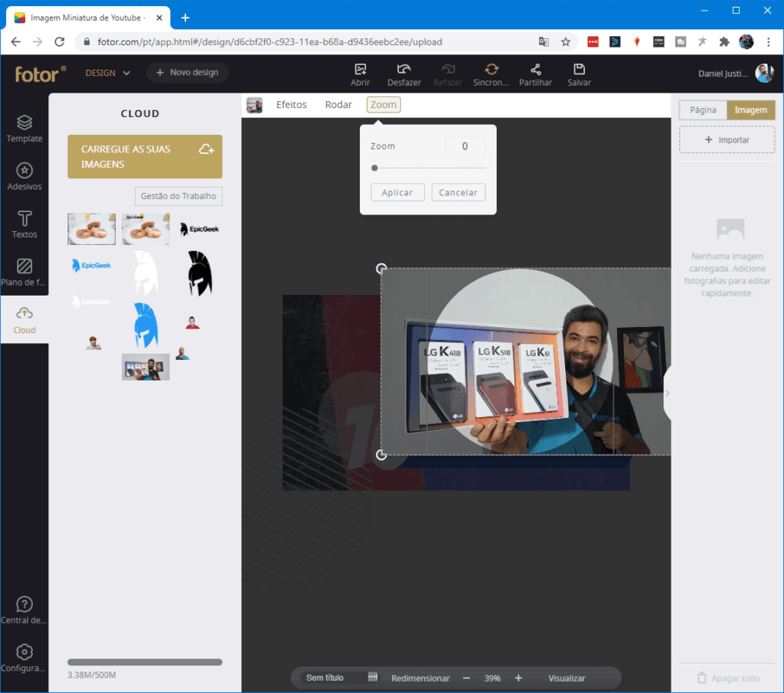Click the Abrir open icon
The width and height of the screenshot is (784, 693).
tap(361, 70)
